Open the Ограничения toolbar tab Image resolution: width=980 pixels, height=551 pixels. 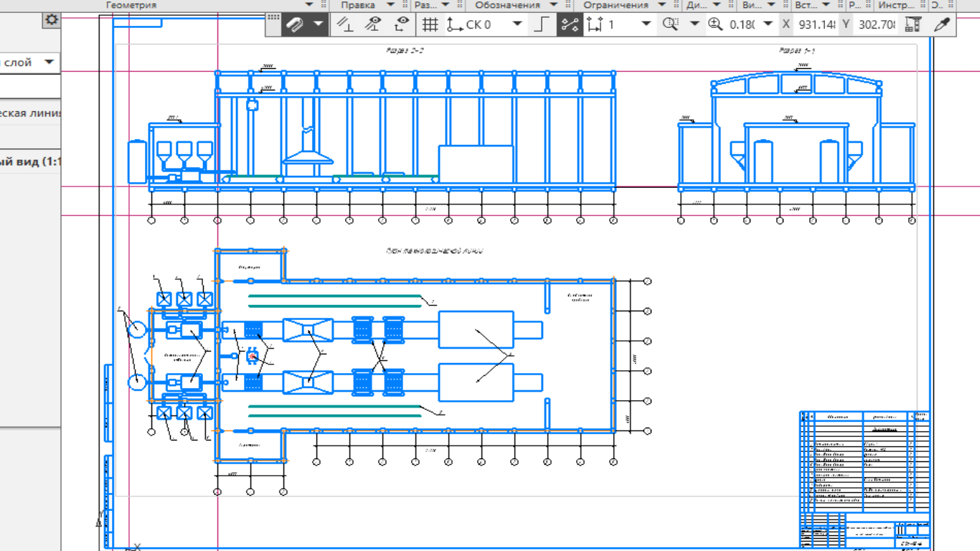tap(616, 5)
